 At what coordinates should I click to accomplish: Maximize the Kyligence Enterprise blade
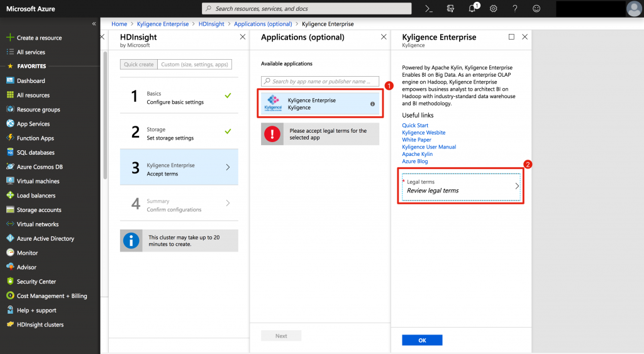[x=511, y=37]
